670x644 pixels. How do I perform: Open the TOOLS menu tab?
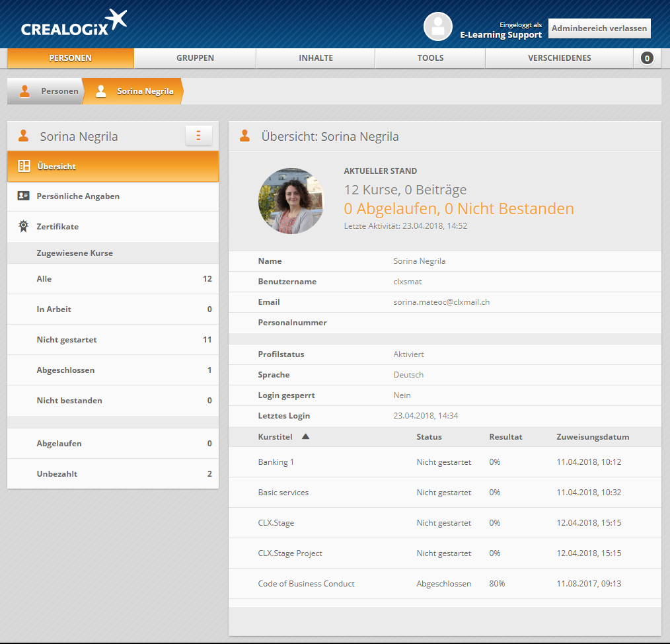430,58
